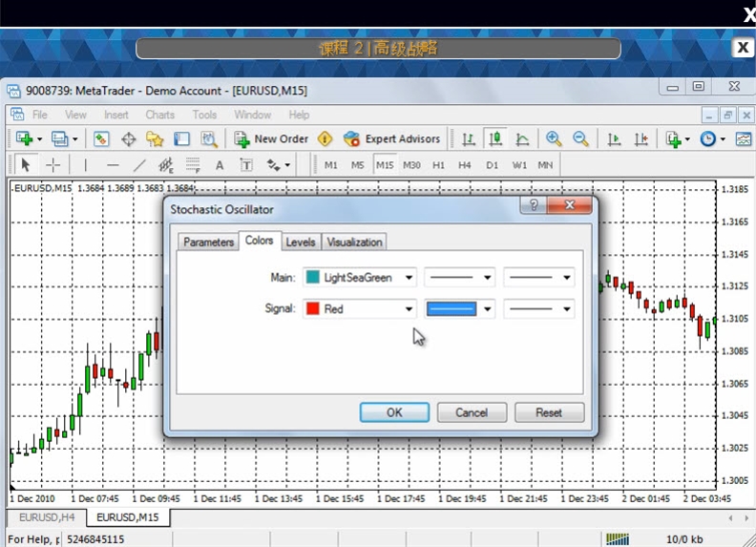Open the Signal color Red dropdown
The image size is (756, 547).
pos(360,308)
